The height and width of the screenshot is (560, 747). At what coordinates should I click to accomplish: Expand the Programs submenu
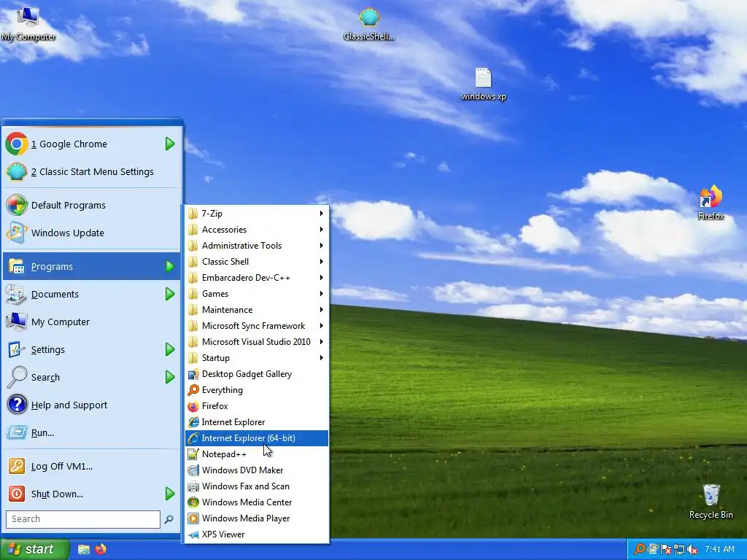tap(91, 266)
